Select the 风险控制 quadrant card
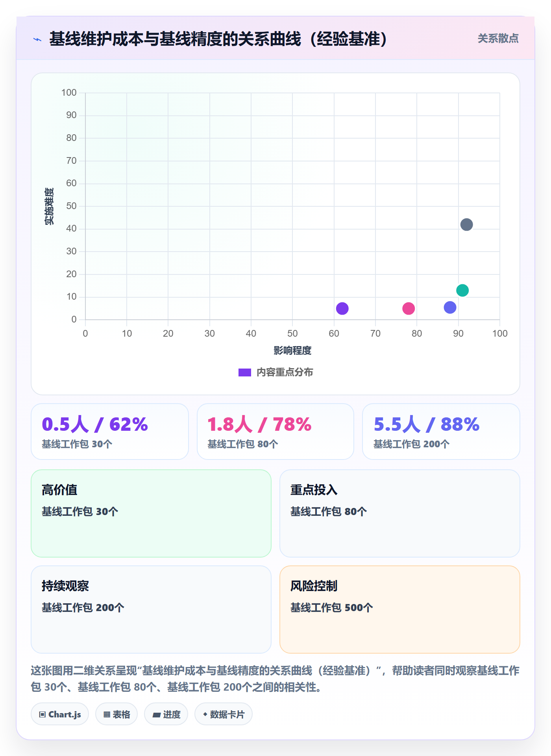551x756 pixels. 400,610
